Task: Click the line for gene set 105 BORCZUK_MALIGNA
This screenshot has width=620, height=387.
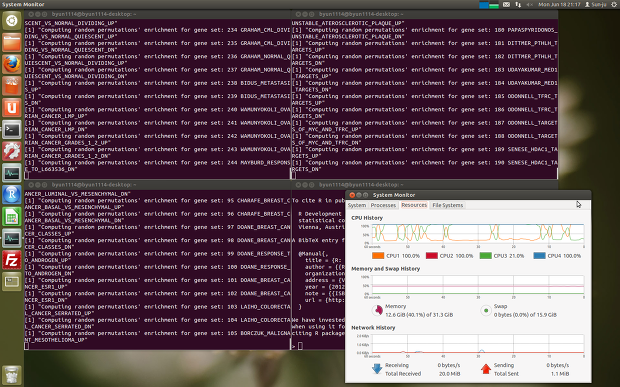Action: point(157,333)
